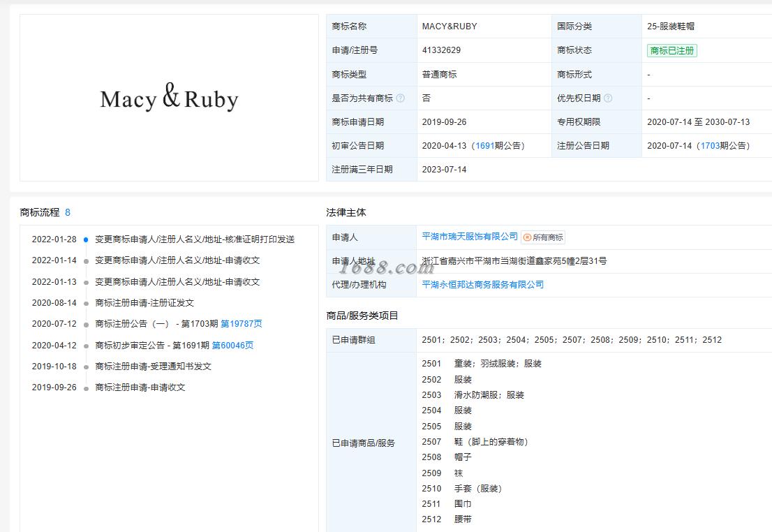Click the 商标流程 section heading
The height and width of the screenshot is (532, 772).
tap(39, 212)
